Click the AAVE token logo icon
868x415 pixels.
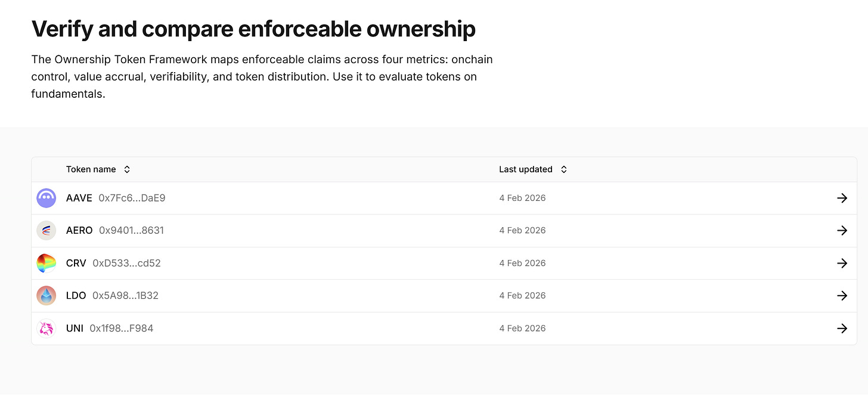[46, 198]
